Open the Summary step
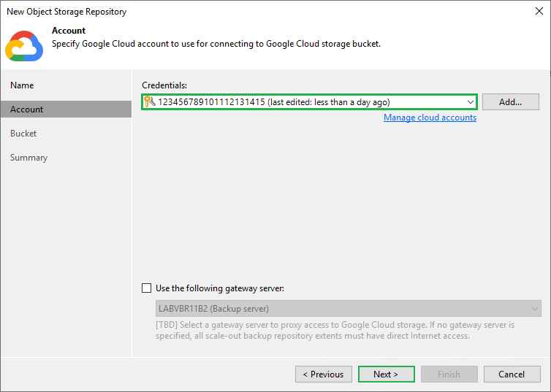This screenshot has height=392, width=551. tap(29, 158)
